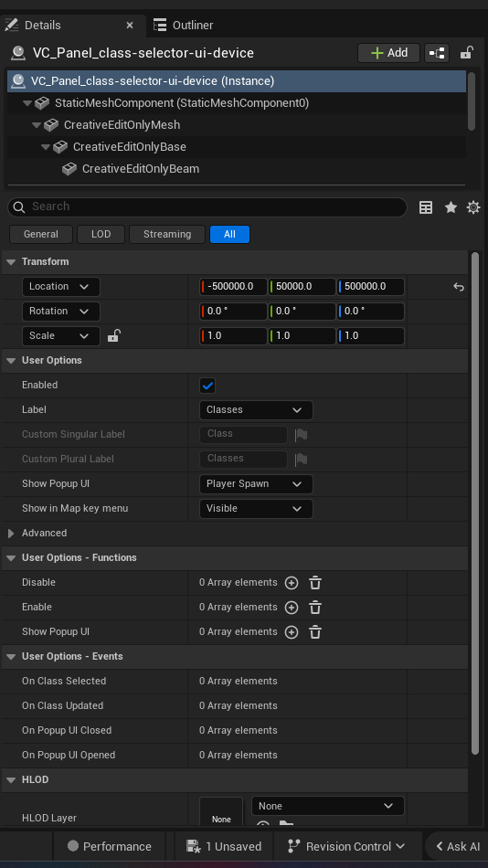This screenshot has width=488, height=868.
Task: Collapse User Options - Events section
Action: [11, 657]
